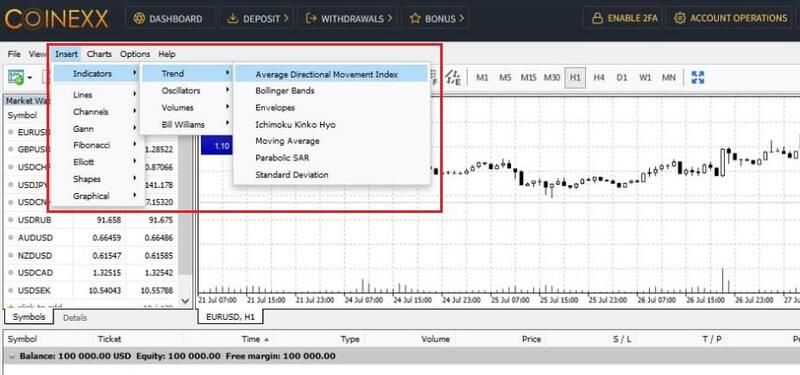Click the S / L column header

[621, 339]
